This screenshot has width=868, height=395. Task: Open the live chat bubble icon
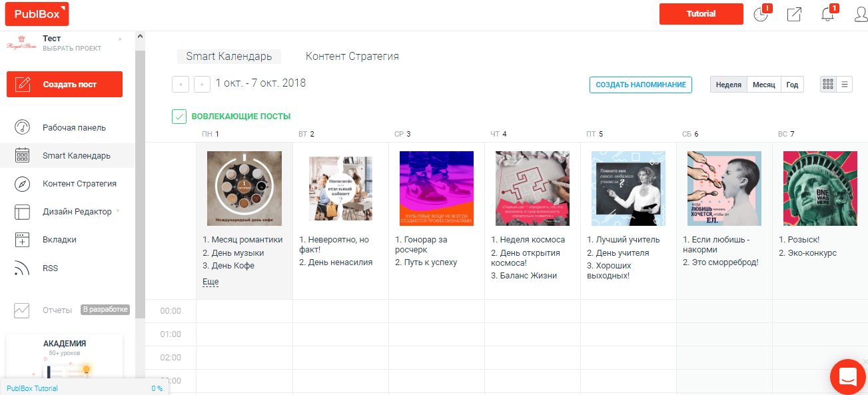pyautogui.click(x=847, y=376)
